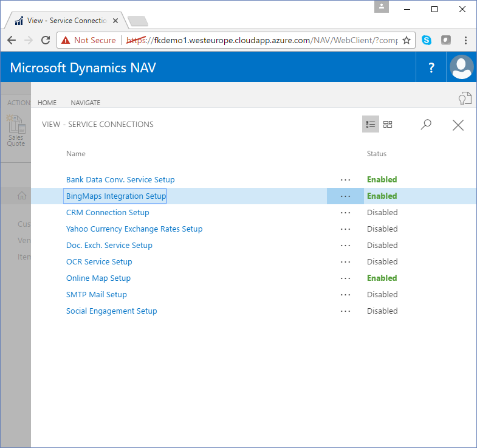477x448 pixels.
Task: Open the NAVIGATE ribbon tab
Action: click(85, 103)
